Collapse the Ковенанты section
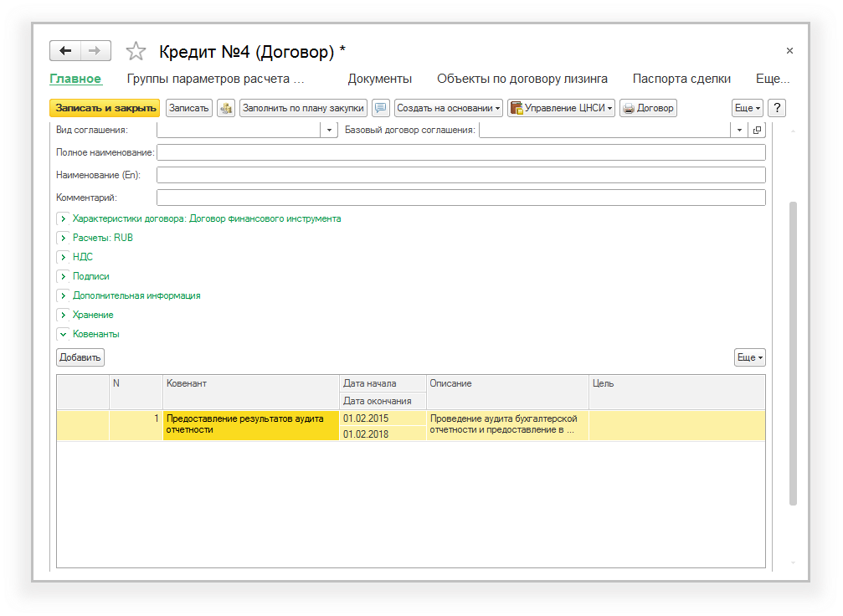 tap(63, 334)
